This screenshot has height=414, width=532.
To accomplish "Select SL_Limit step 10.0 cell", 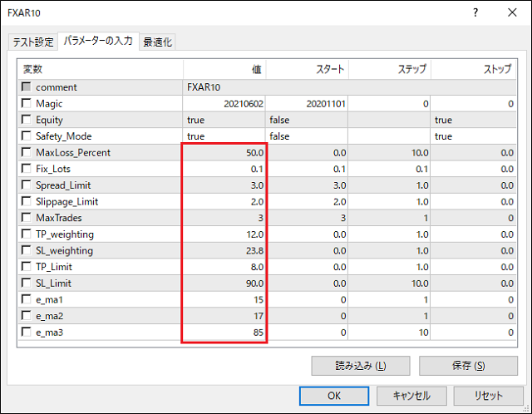I will tap(390, 283).
